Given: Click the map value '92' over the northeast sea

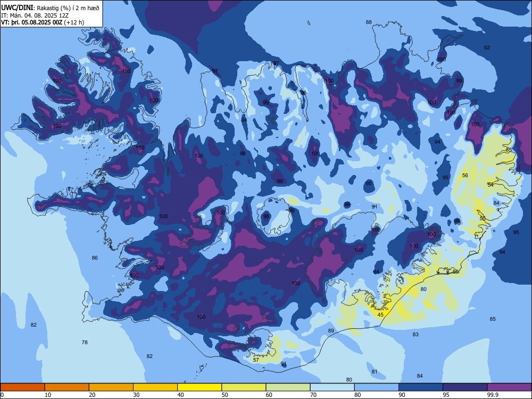Looking at the screenshot, I should tap(487, 47).
